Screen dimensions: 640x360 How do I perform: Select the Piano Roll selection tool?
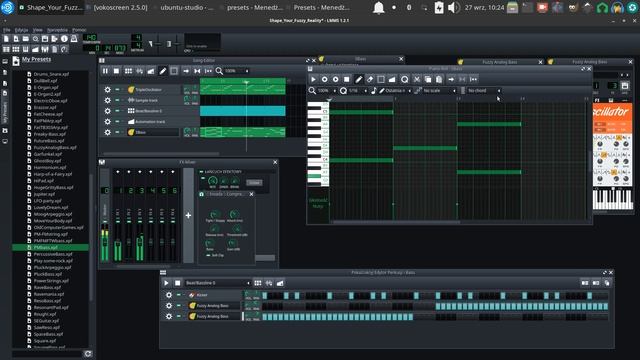point(381,80)
